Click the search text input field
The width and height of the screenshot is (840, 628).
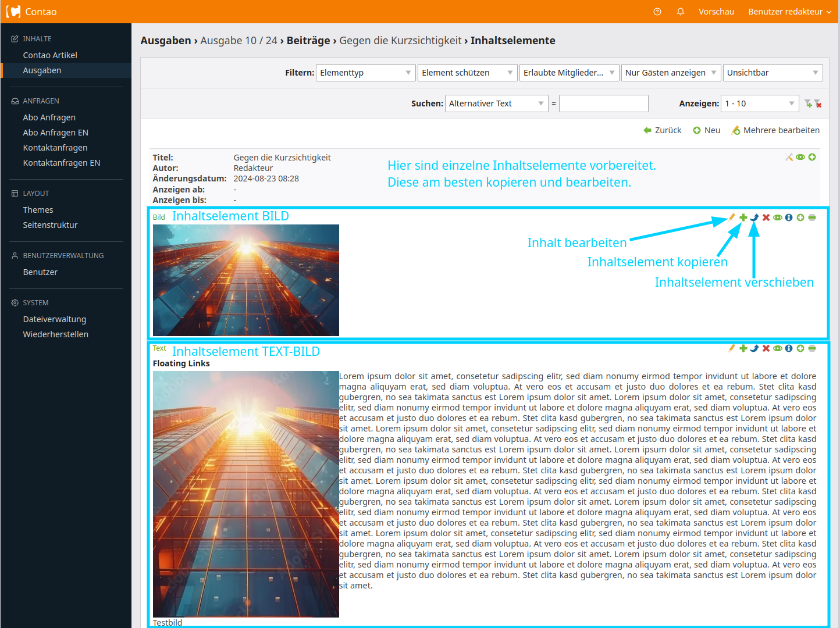click(x=603, y=104)
